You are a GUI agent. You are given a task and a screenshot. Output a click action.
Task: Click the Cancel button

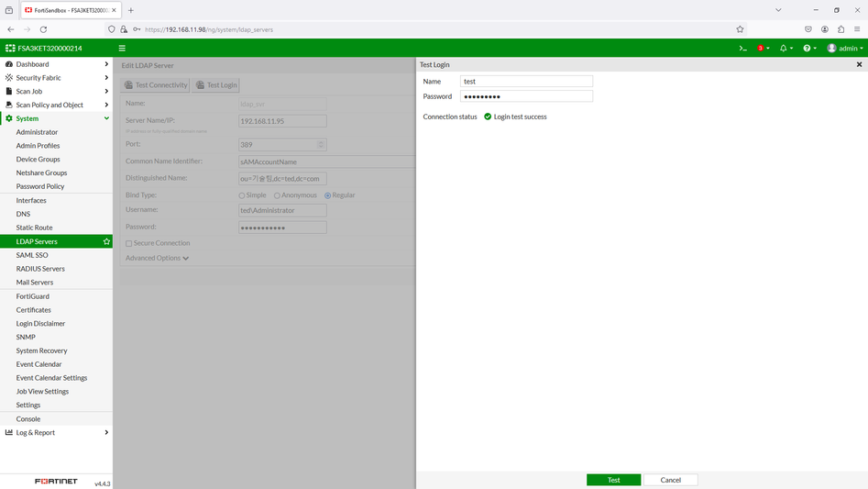tap(670, 480)
